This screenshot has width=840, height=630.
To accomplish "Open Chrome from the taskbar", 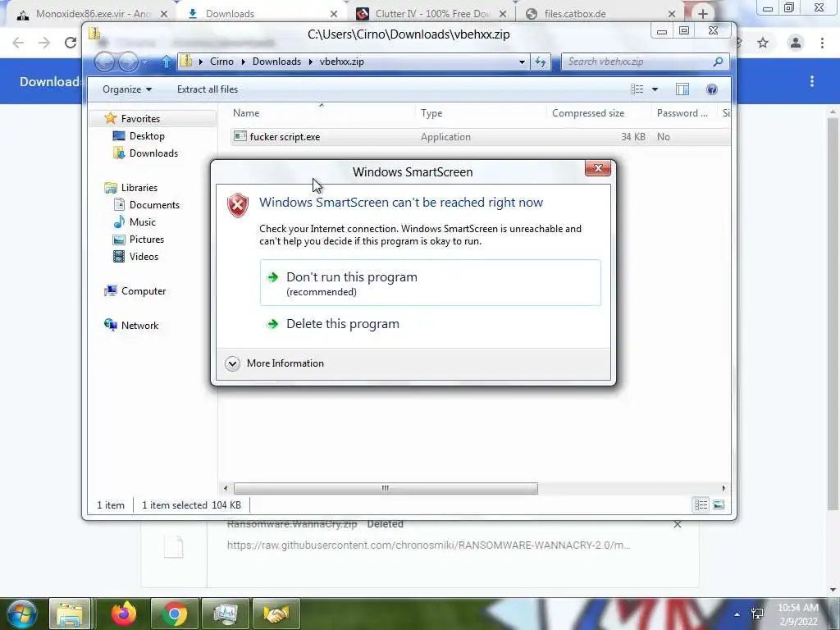I will pos(175,614).
